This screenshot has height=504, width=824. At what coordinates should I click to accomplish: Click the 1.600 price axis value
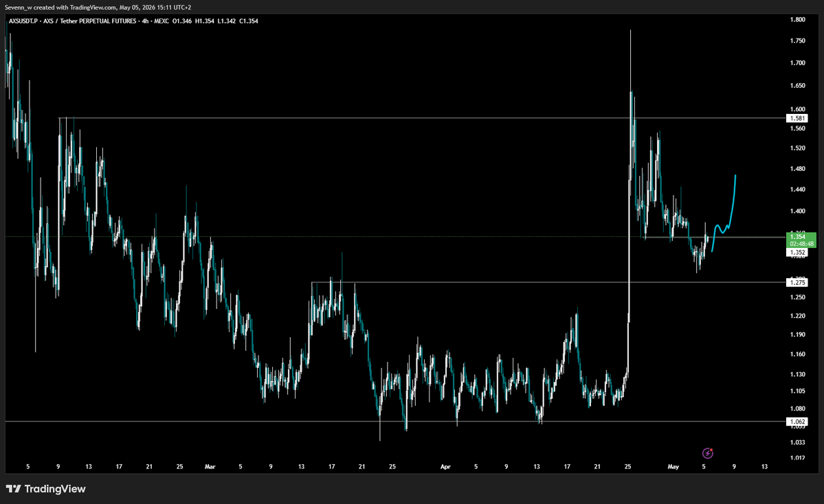(797, 109)
